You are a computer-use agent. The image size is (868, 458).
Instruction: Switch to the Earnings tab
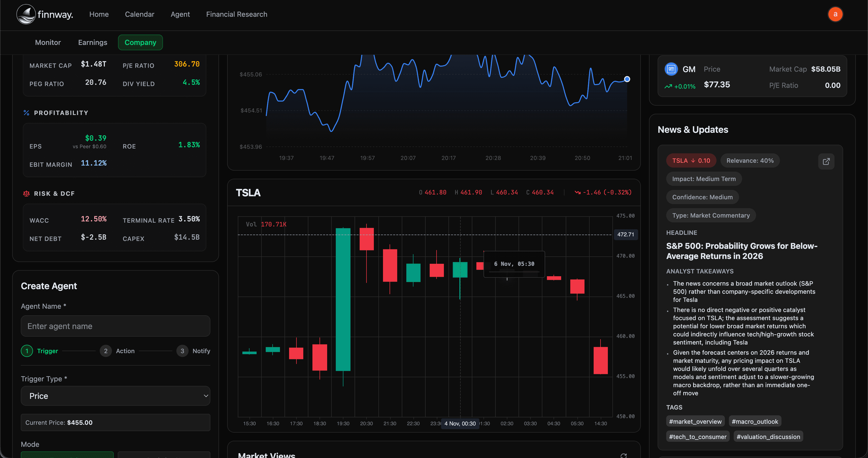tap(93, 42)
